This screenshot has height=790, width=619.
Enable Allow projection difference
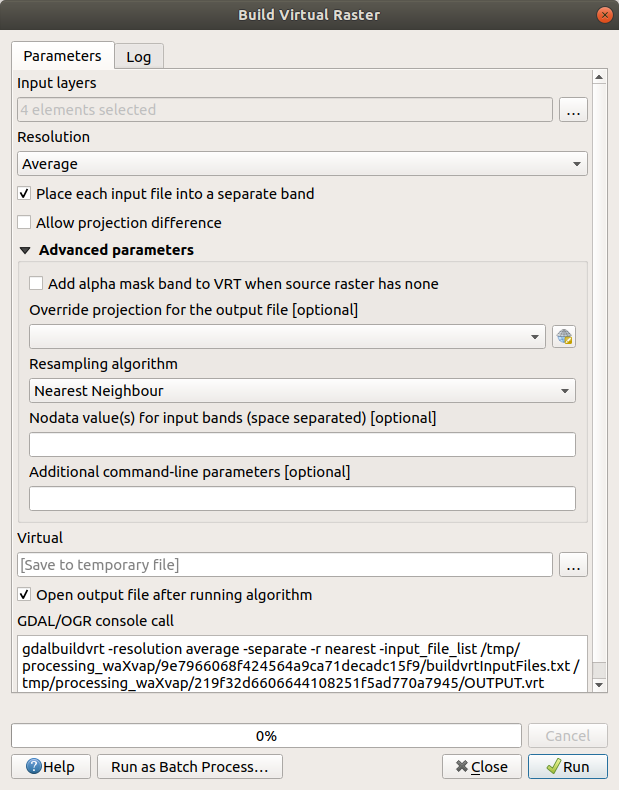click(24, 223)
